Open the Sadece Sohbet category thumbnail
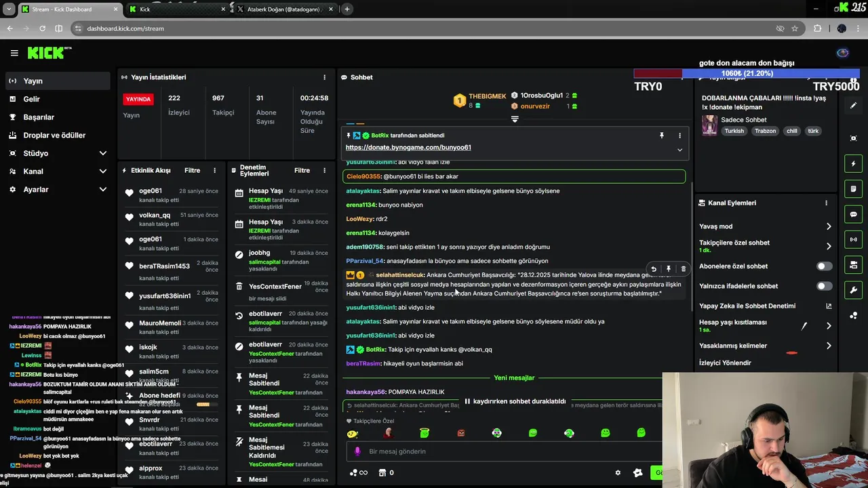The image size is (868, 488). point(709,125)
